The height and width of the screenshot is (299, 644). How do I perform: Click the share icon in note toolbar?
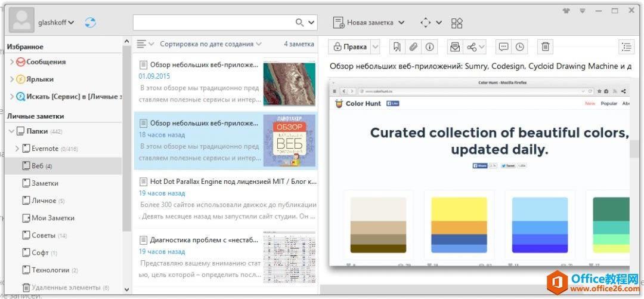472,47
